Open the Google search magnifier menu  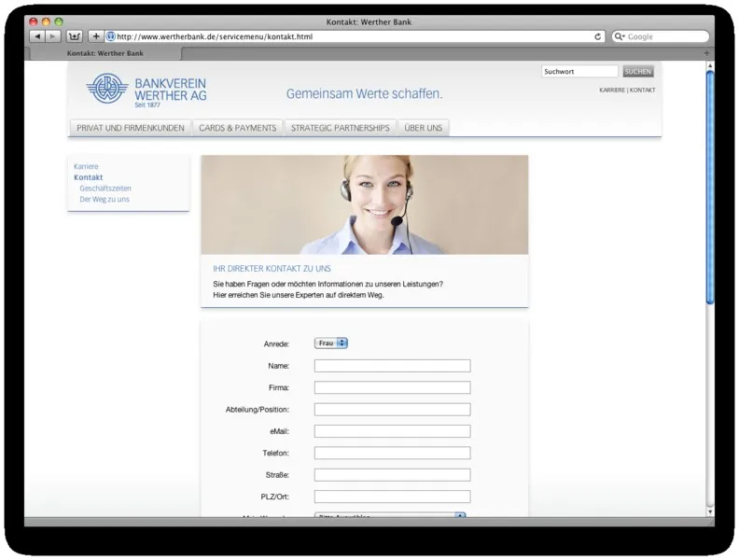[619, 36]
